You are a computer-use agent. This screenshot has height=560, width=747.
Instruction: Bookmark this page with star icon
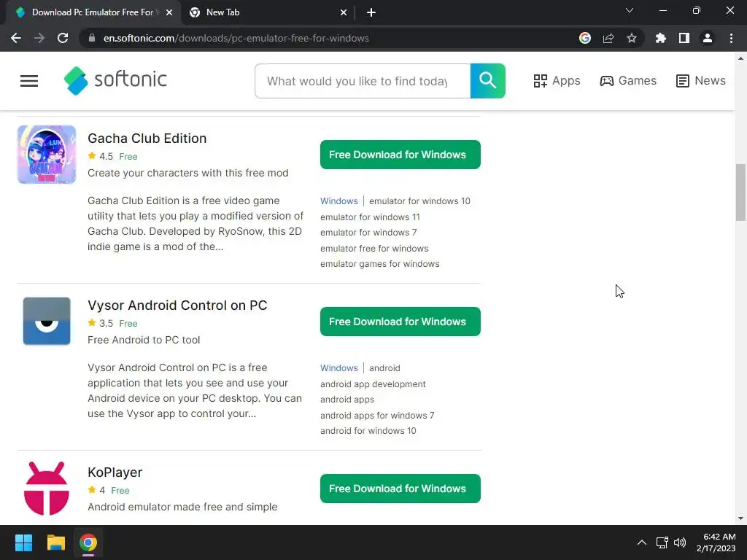(632, 38)
